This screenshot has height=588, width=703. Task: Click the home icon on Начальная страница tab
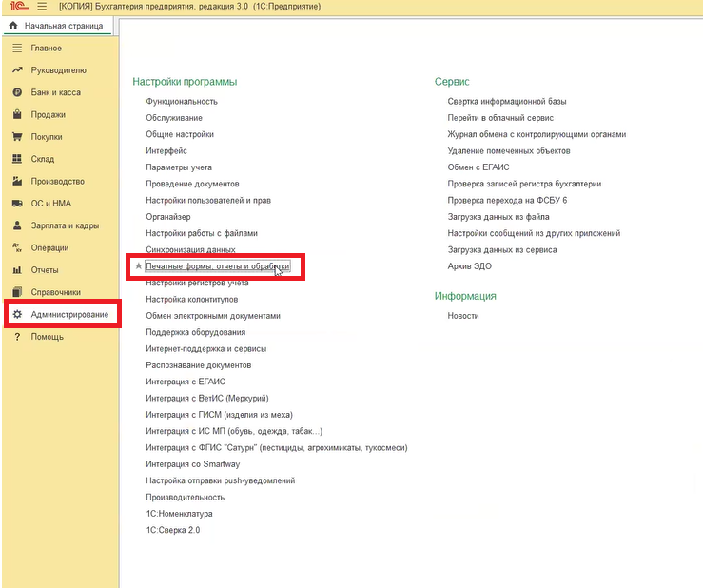(13, 25)
